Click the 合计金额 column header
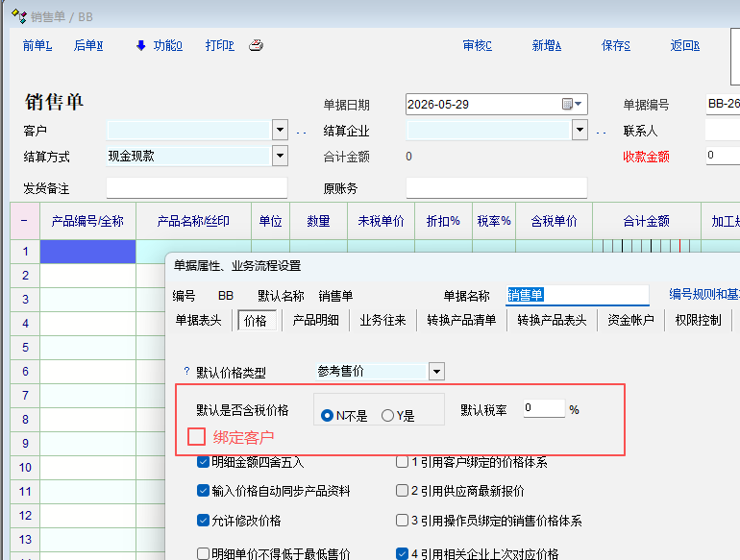The width and height of the screenshot is (740, 560). pos(647,221)
